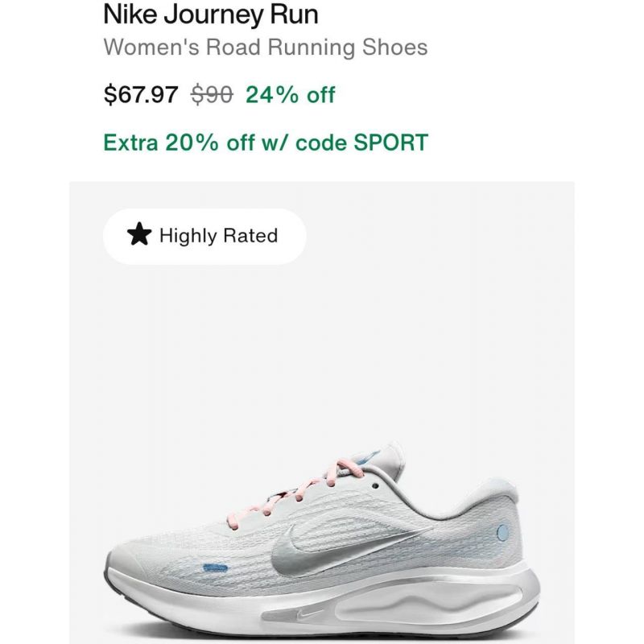Click the blue circle on the shoe heel
644x644 pixels.
502,533
